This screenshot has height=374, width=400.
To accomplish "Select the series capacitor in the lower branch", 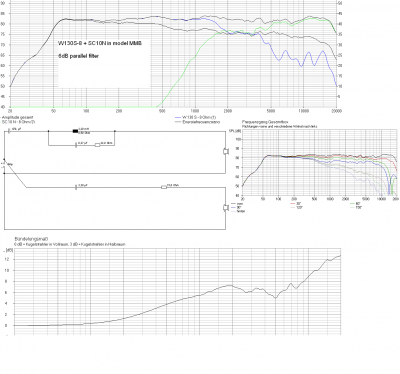I will pyautogui.click(x=76, y=187).
